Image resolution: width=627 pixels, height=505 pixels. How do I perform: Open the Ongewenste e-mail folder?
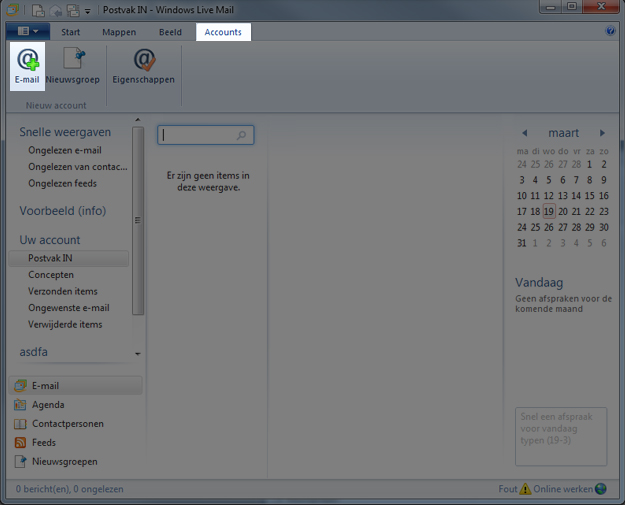69,308
